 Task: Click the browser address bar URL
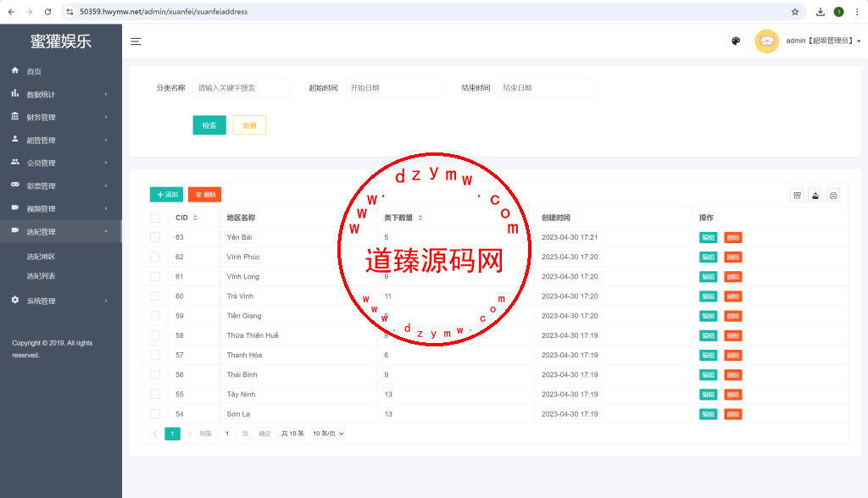click(164, 12)
